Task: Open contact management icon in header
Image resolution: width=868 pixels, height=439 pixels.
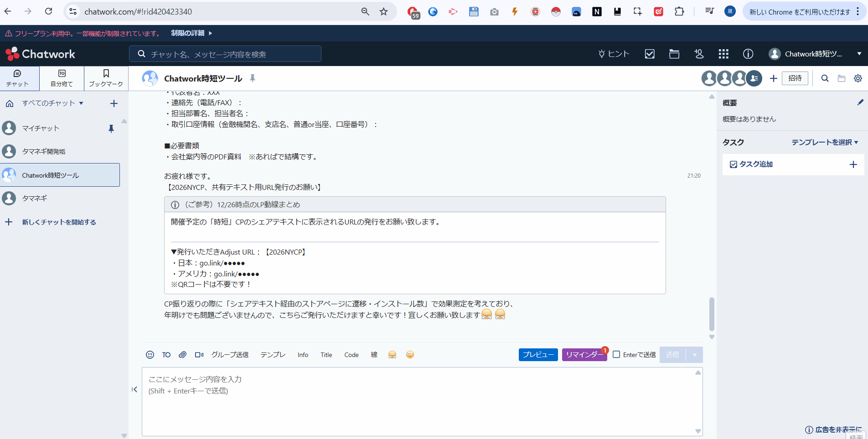Action: [x=699, y=54]
